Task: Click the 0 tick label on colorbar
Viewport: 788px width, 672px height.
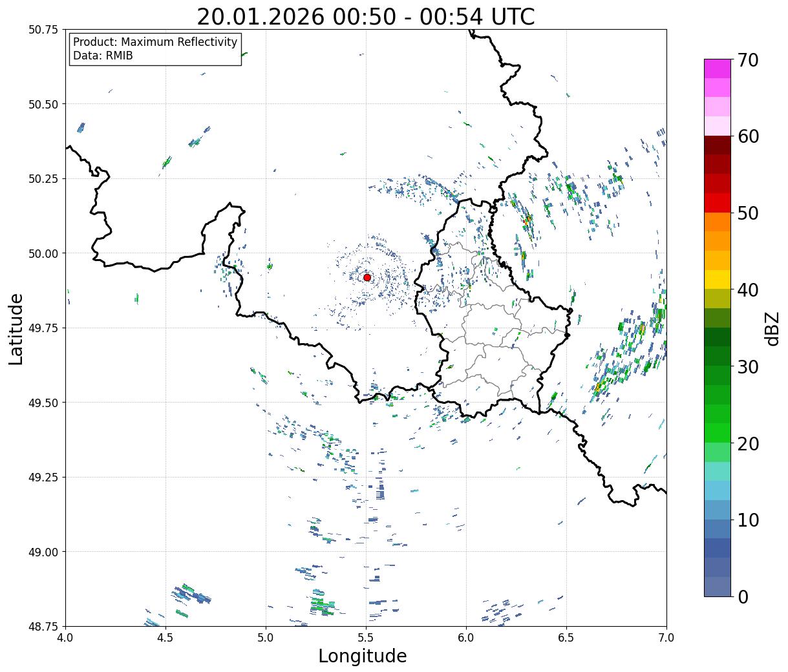Action: point(743,597)
